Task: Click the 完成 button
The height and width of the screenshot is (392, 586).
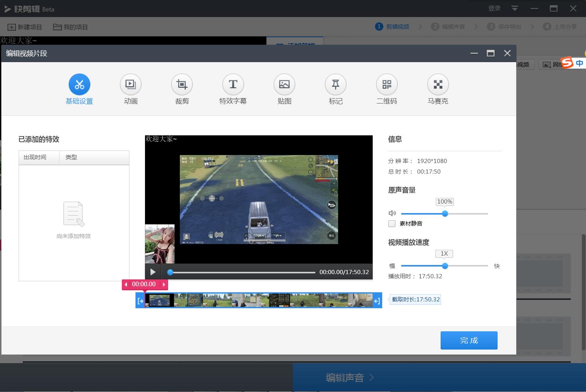Action: coord(469,340)
